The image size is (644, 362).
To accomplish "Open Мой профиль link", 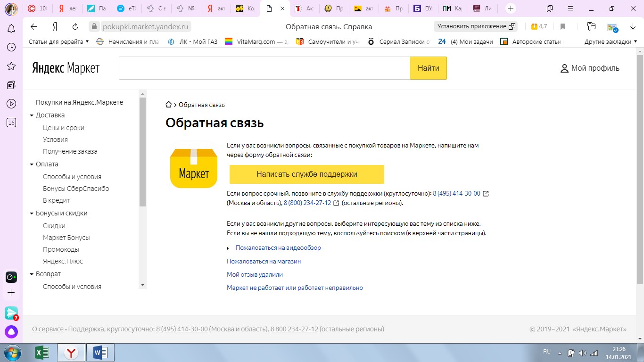I will pos(590,68).
